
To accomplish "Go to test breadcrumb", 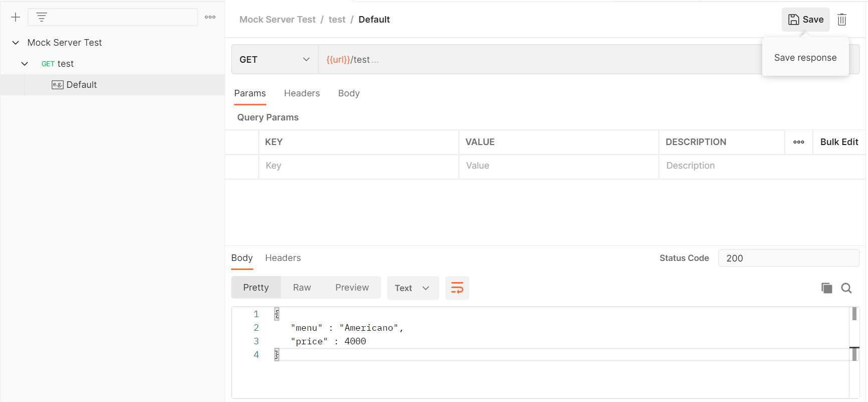I will pos(337,20).
